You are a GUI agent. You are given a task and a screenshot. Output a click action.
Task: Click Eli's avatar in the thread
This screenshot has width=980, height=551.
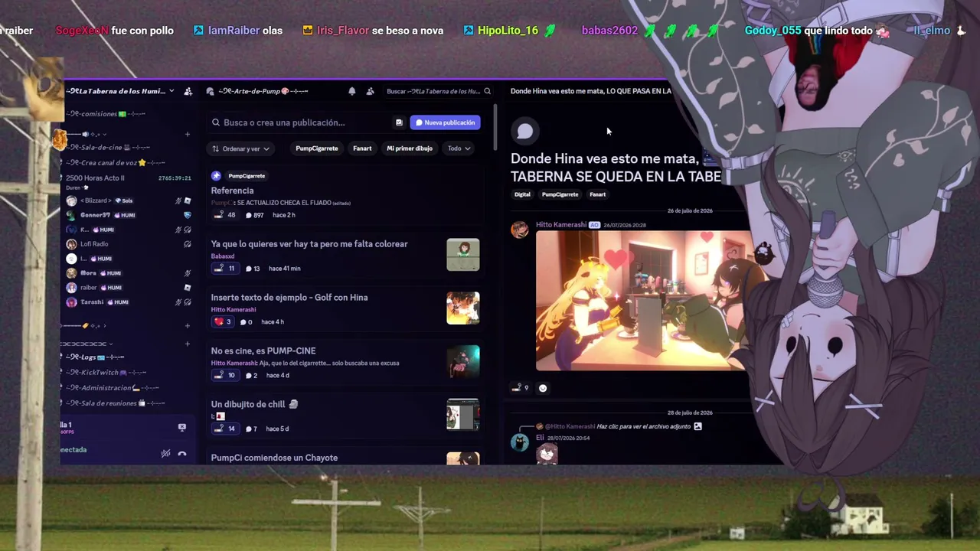[x=520, y=443]
